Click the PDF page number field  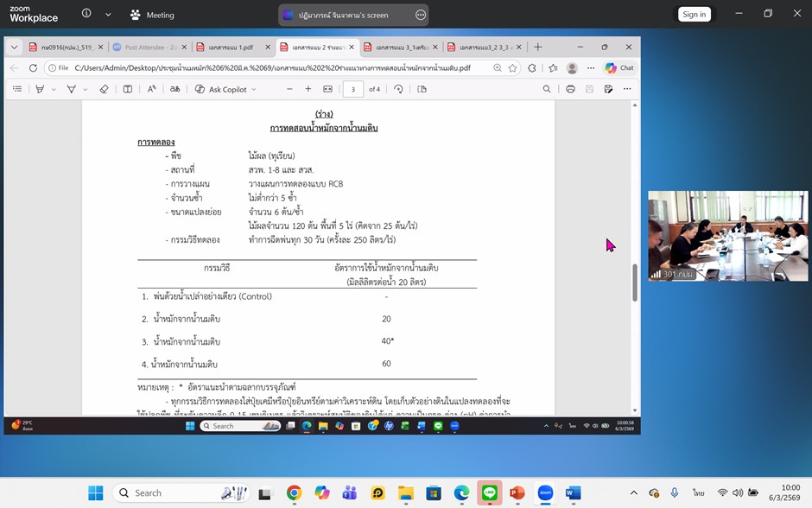[352, 89]
